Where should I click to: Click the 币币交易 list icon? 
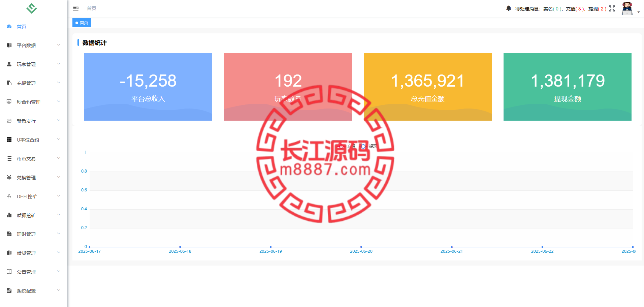coord(9,158)
